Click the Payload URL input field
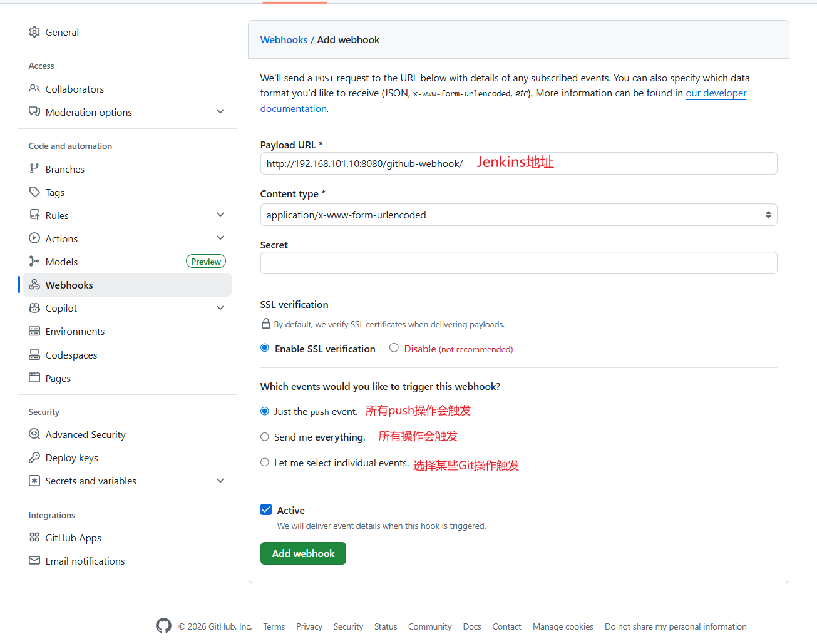Image resolution: width=817 pixels, height=644 pixels. pyautogui.click(x=518, y=163)
